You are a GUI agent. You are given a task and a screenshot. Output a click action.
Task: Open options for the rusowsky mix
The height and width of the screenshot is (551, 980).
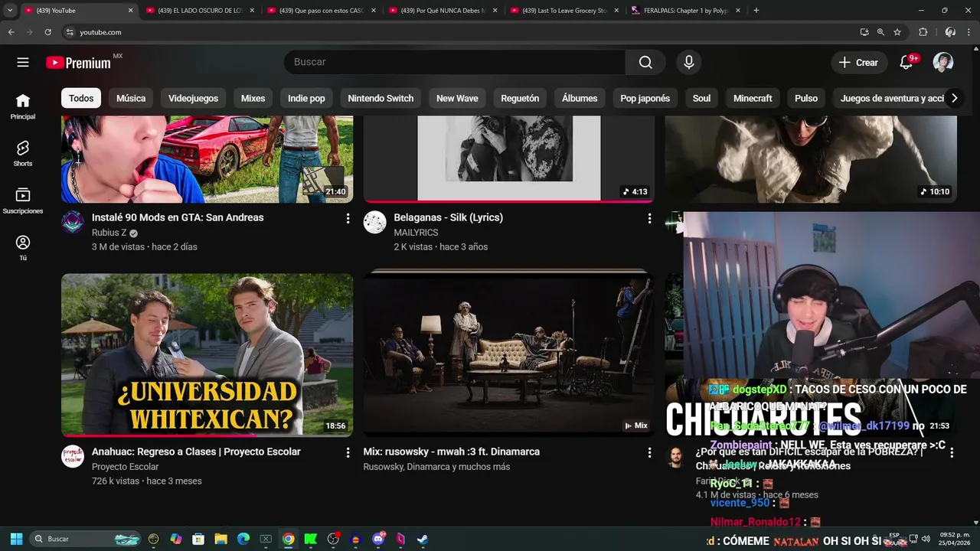coord(649,452)
